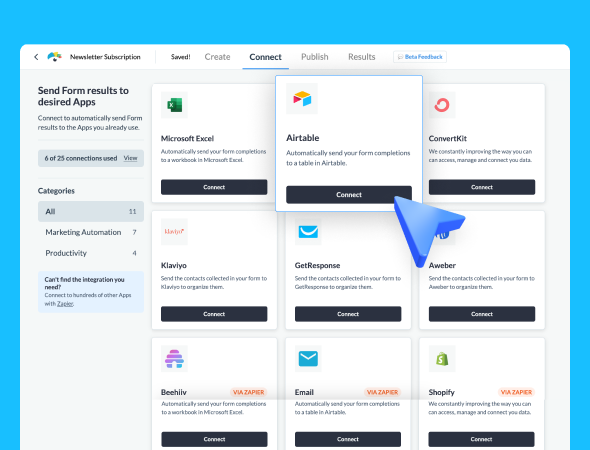Click the Shopify bag icon
The image size is (590, 450).
pos(442,359)
